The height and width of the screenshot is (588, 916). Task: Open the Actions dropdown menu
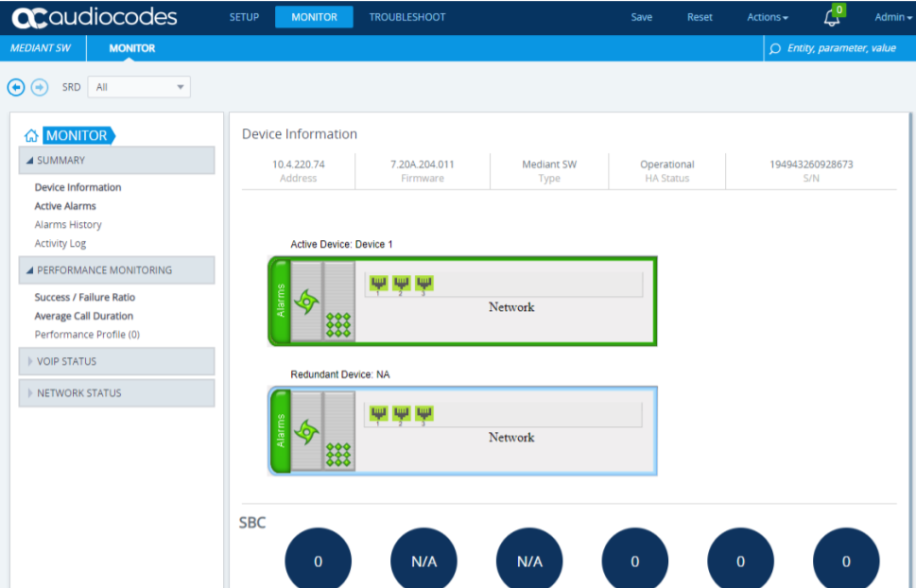pyautogui.click(x=767, y=18)
